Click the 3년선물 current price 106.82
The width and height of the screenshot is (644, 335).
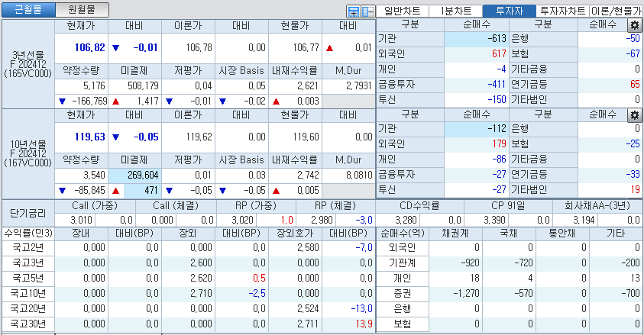pos(89,47)
